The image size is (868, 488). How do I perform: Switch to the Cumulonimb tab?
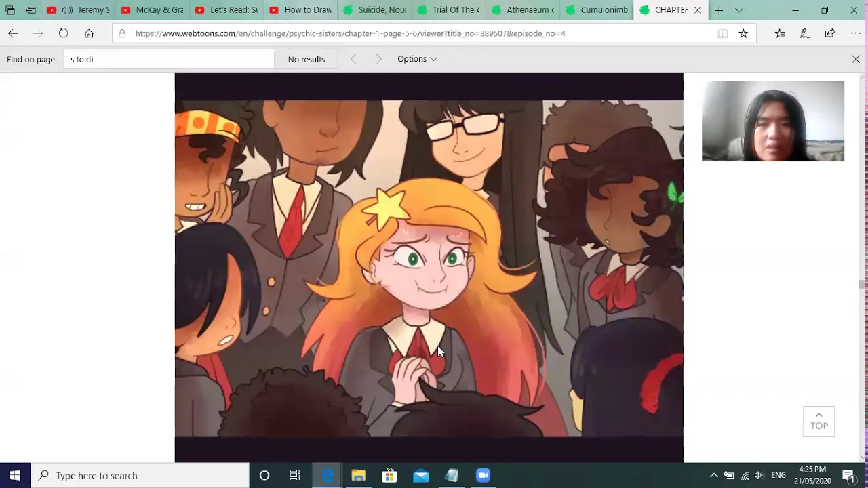coord(595,10)
